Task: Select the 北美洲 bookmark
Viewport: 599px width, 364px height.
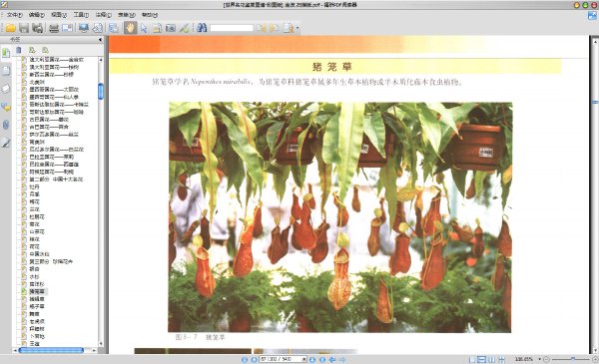Action: pyautogui.click(x=37, y=82)
